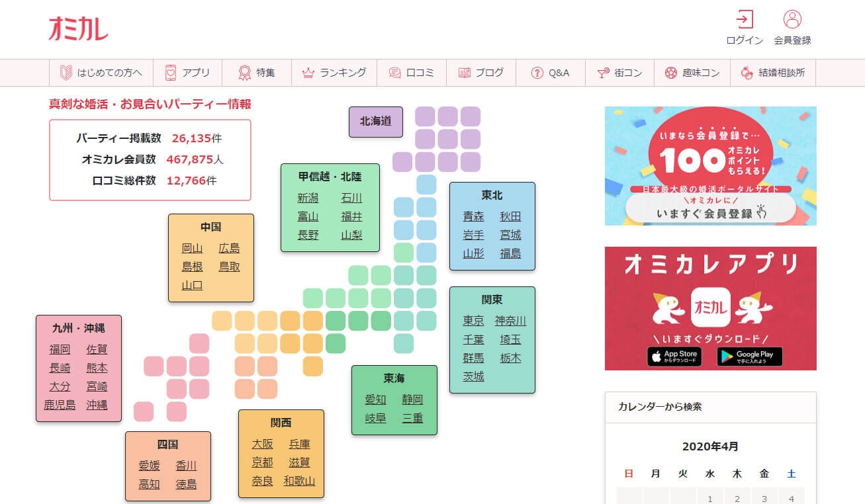Click the ranking crown icon

point(308,73)
